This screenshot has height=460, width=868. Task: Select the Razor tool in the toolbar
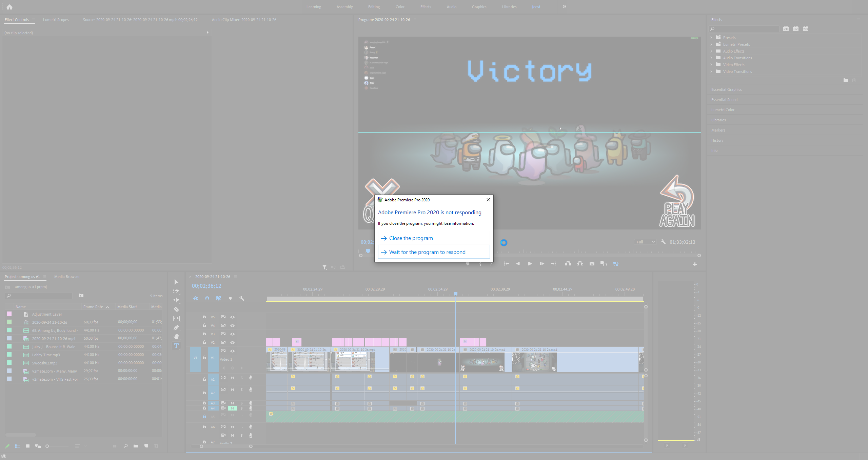176,309
